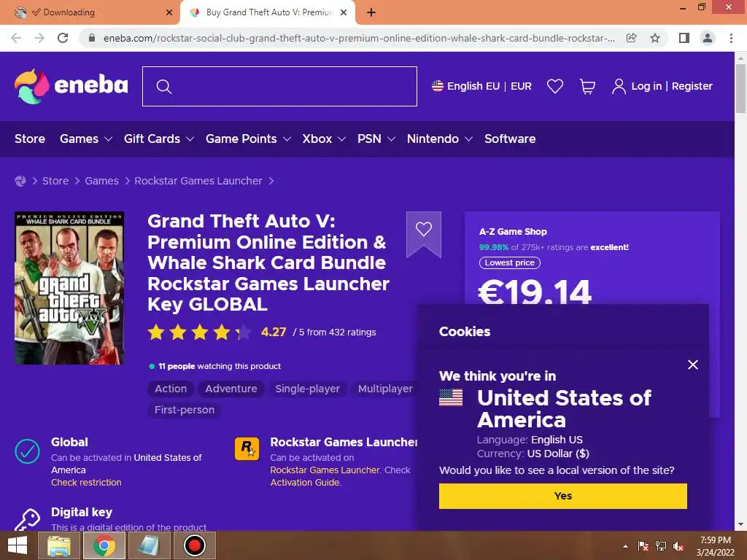The height and width of the screenshot is (560, 747).
Task: Click the breadcrumb home eneba icon
Action: point(20,181)
